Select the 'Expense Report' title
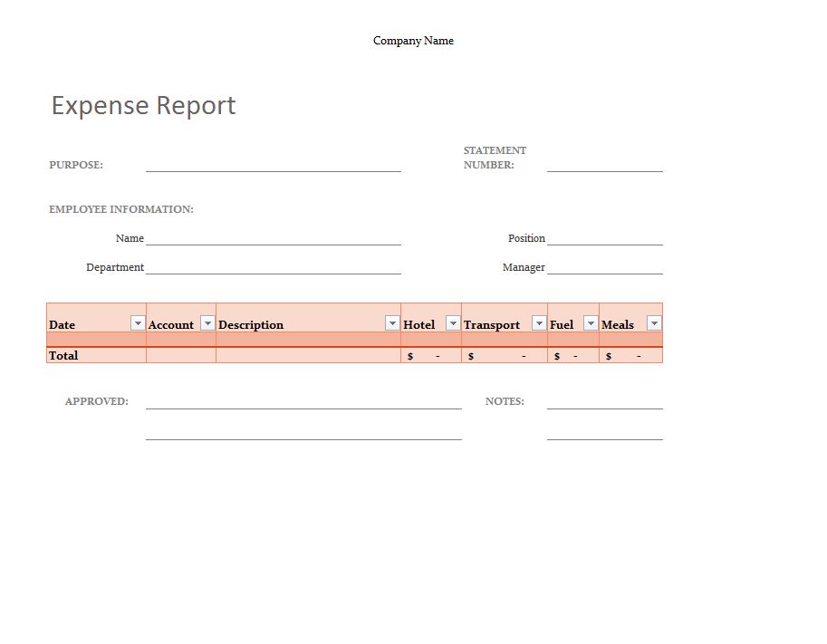 coord(143,105)
